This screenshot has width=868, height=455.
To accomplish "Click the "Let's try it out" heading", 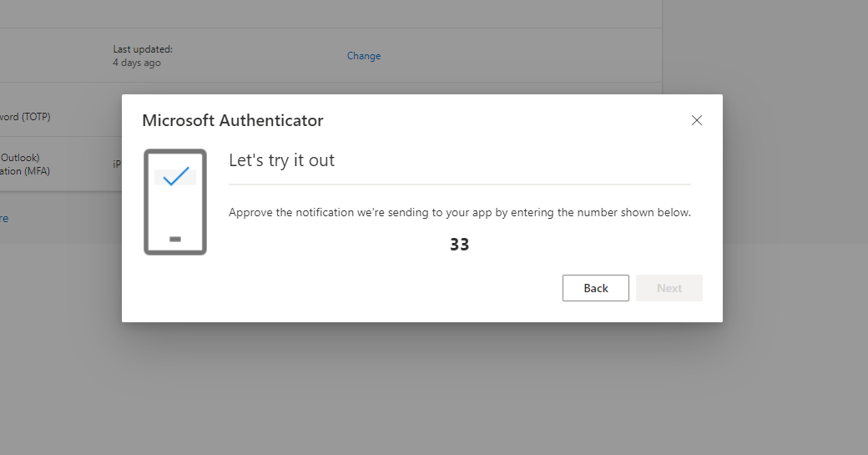I will tap(282, 160).
